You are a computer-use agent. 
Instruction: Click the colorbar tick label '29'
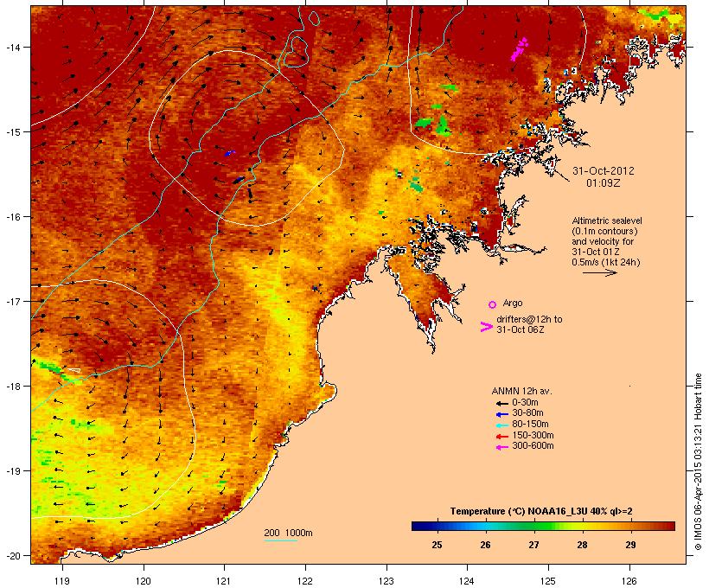point(631,545)
